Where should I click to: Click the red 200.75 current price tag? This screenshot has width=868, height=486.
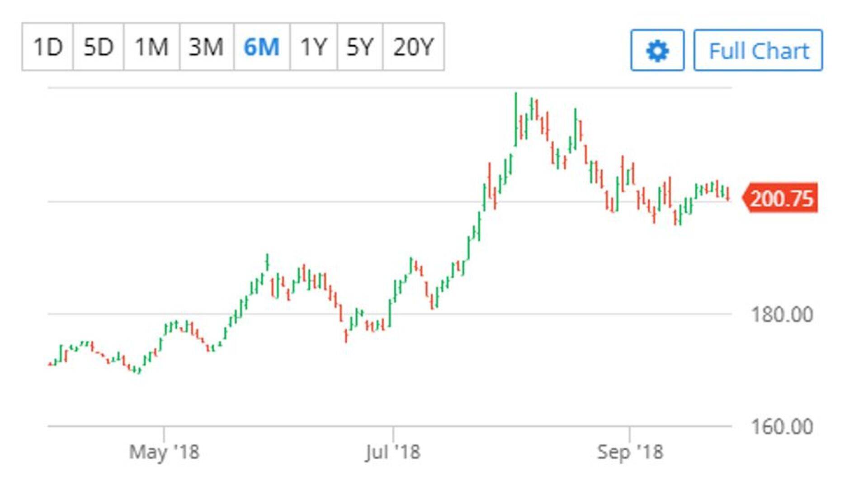click(x=781, y=198)
